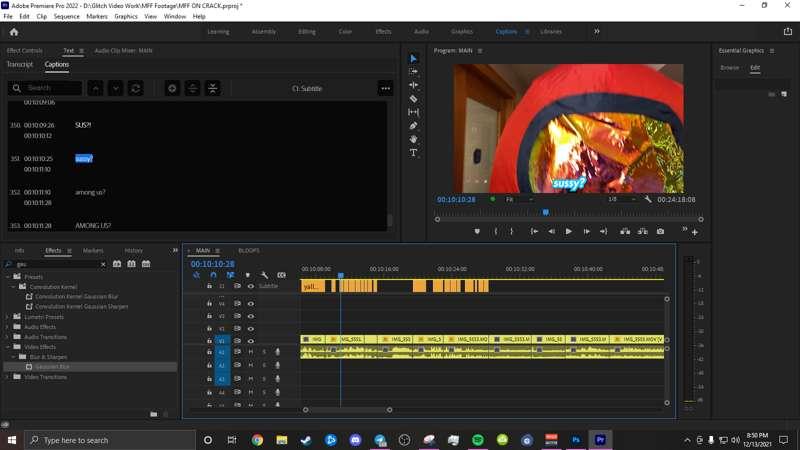Select the Ripple Edit tool

point(413,85)
